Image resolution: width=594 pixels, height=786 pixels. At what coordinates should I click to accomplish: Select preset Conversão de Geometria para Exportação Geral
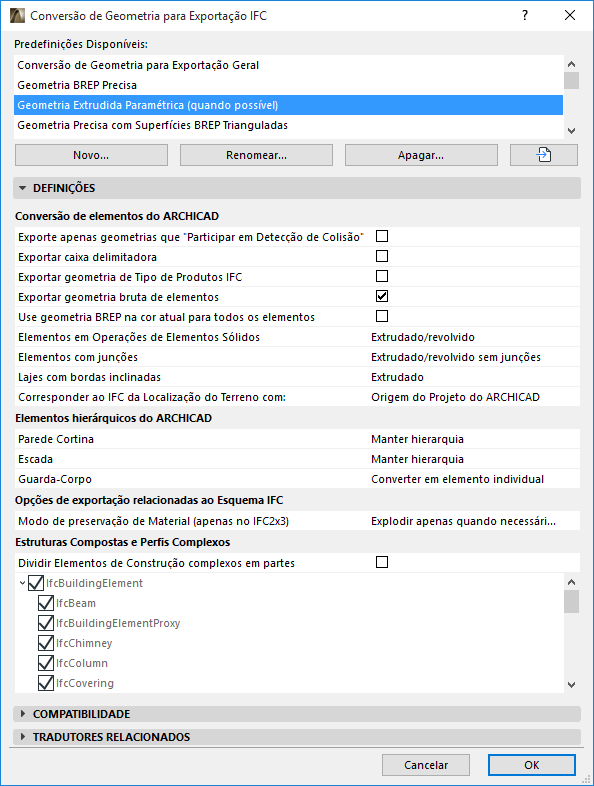click(288, 65)
